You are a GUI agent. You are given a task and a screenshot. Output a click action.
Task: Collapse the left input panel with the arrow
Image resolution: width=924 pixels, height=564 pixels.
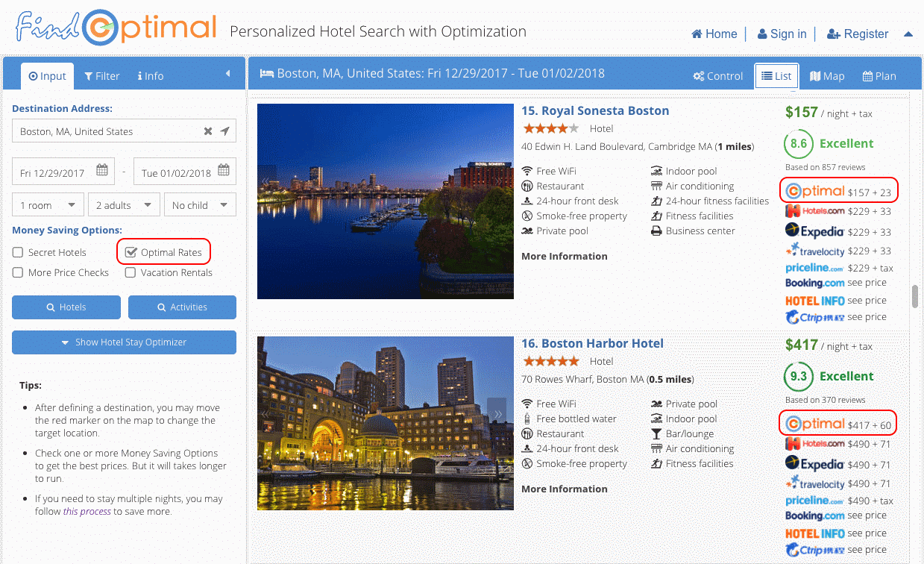(x=227, y=74)
